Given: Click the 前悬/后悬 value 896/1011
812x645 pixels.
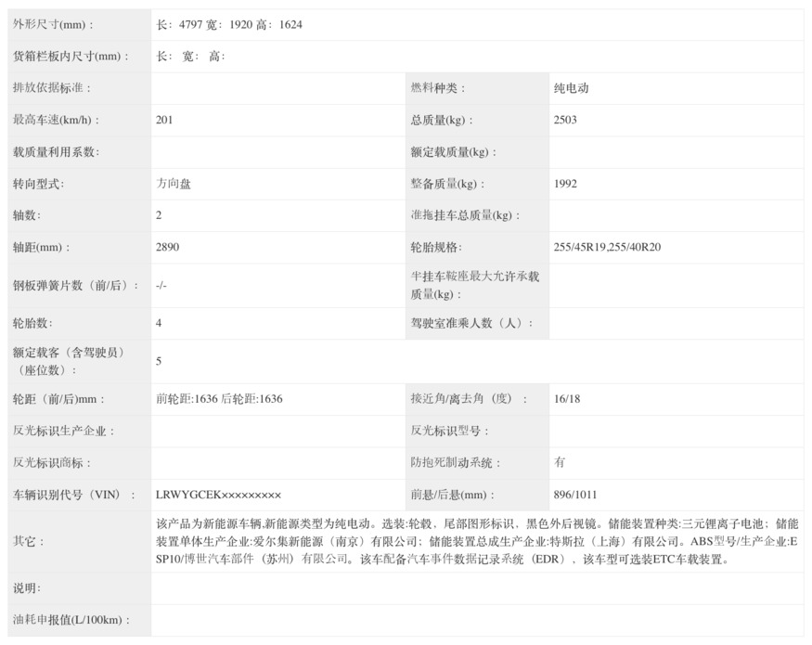Looking at the screenshot, I should point(574,495).
